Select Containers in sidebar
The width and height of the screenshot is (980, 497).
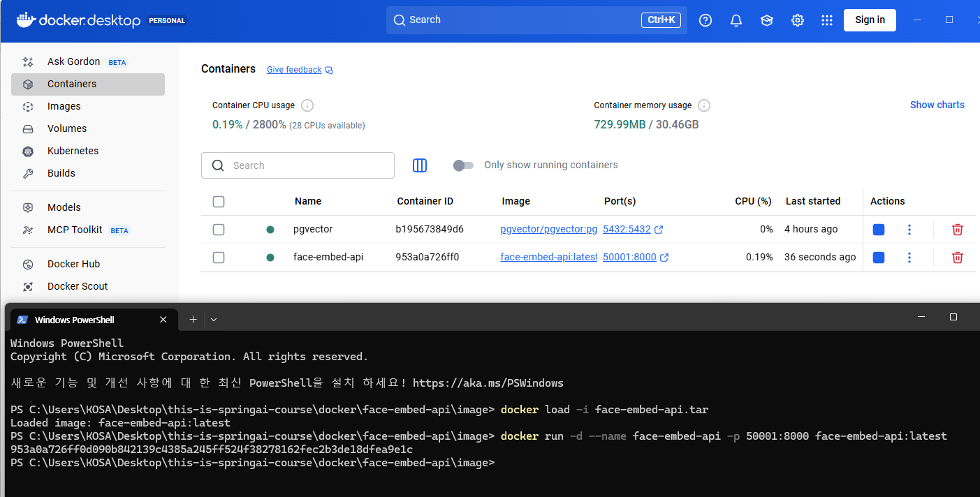pyautogui.click(x=88, y=84)
